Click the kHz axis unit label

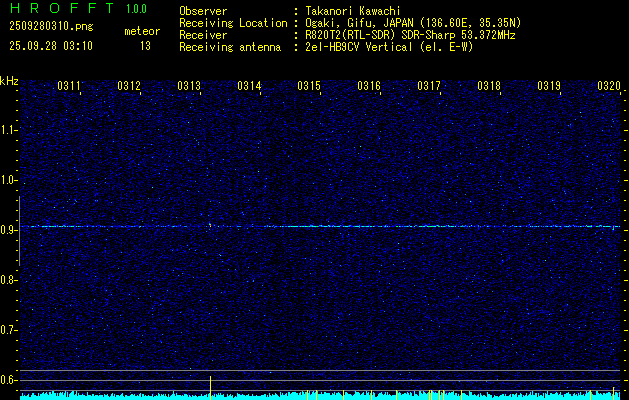coord(9,81)
